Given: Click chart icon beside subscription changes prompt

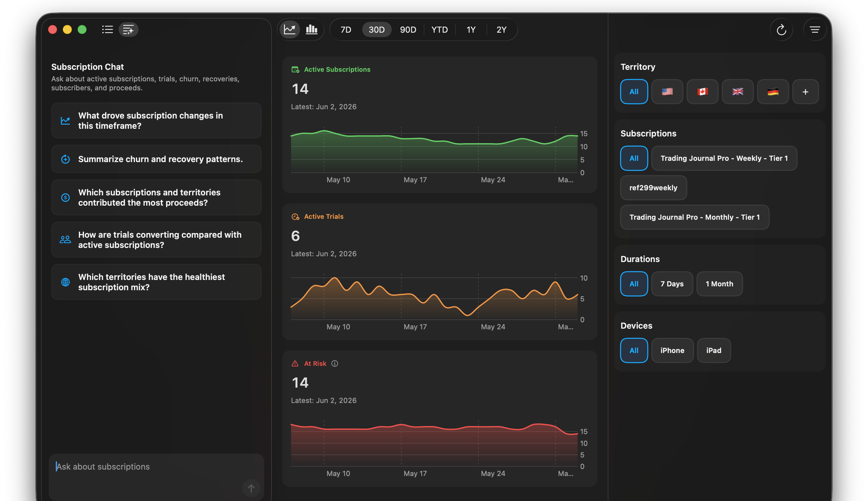Looking at the screenshot, I should tap(65, 120).
